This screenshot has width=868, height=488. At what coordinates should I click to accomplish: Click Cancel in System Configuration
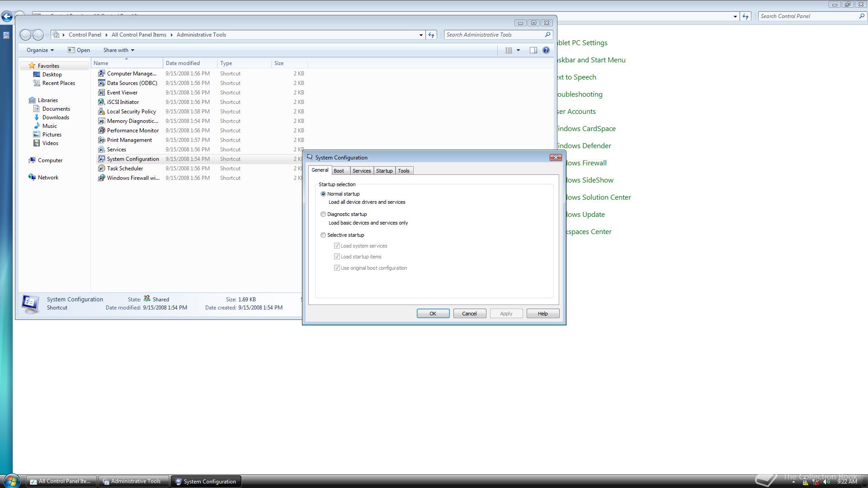[469, 314]
